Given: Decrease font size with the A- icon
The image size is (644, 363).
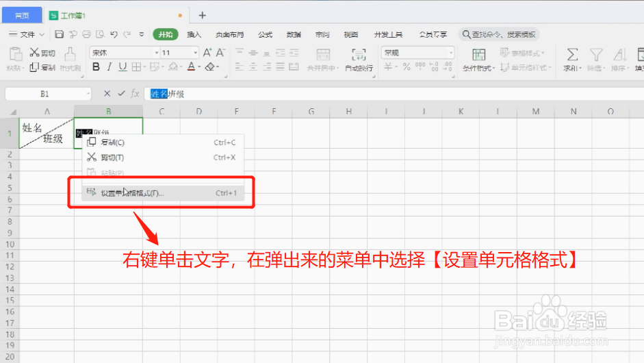Looking at the screenshot, I should coord(220,53).
